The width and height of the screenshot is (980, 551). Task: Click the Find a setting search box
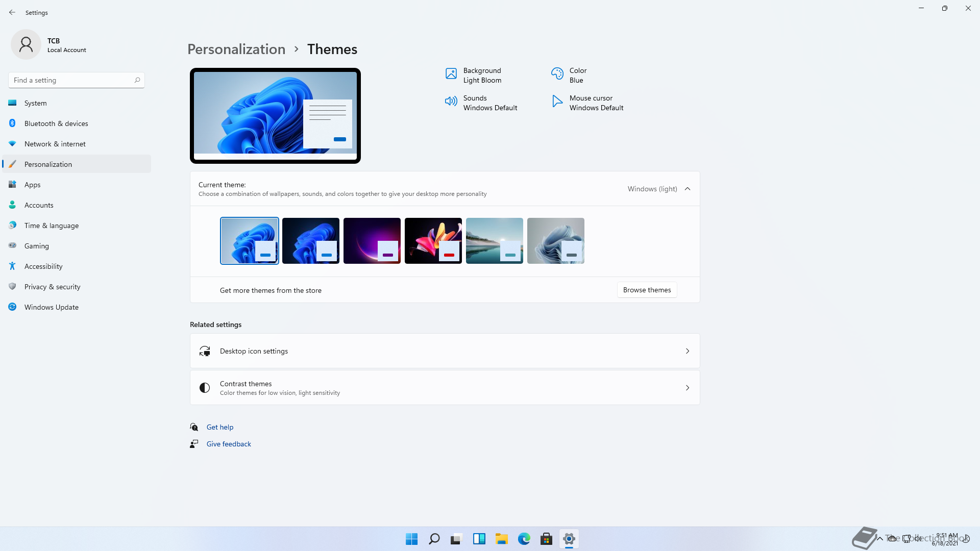pos(77,80)
